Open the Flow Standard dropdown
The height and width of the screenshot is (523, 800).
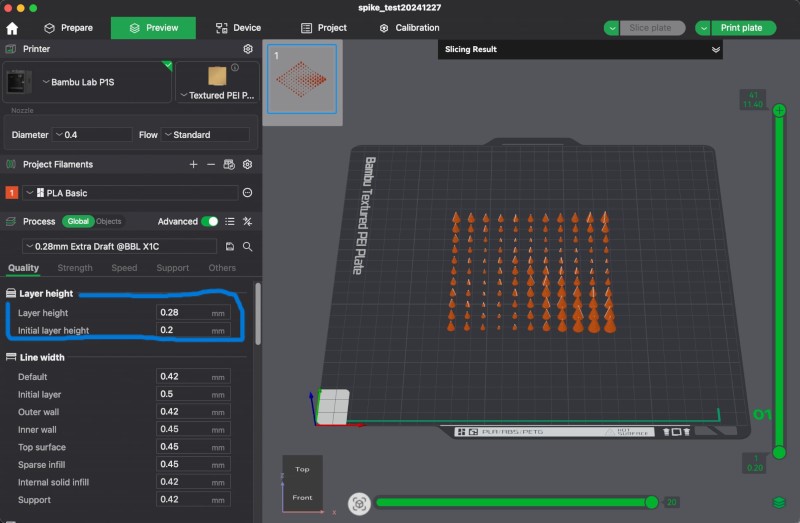point(205,135)
